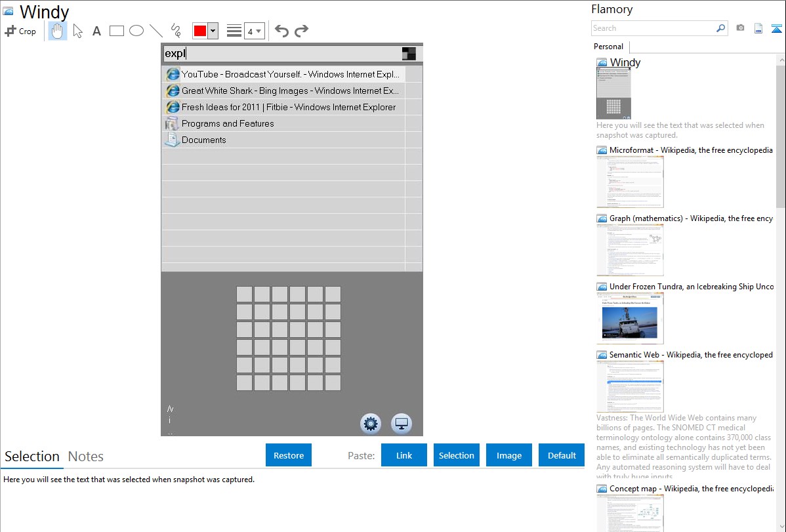
Task: Open the Under Frozen Tundra ship thumbnail
Action: (x=630, y=318)
